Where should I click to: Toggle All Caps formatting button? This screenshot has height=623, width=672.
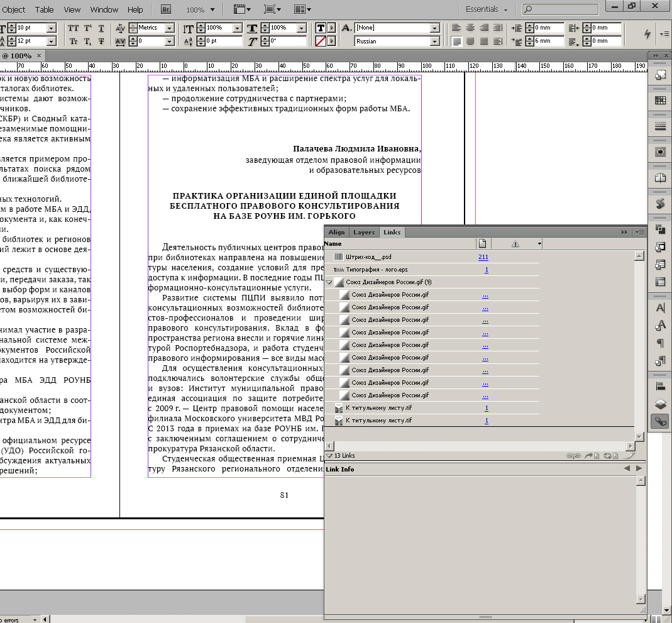coord(74,28)
